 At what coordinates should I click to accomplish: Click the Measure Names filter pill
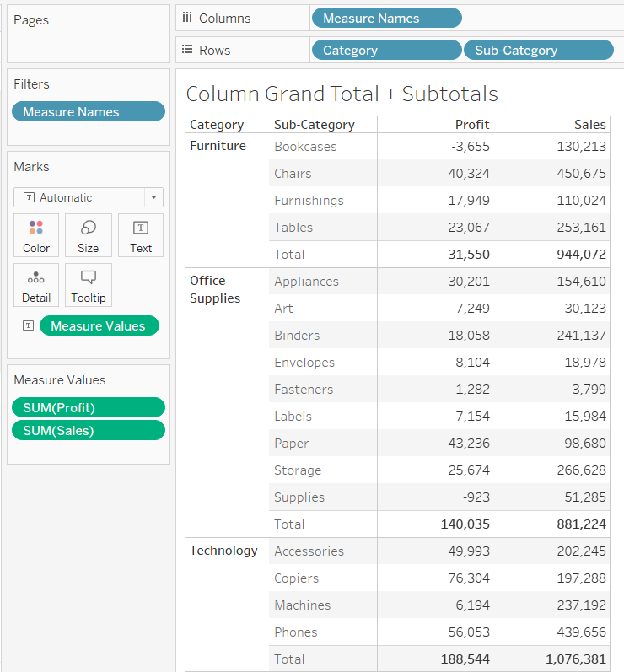pos(88,111)
